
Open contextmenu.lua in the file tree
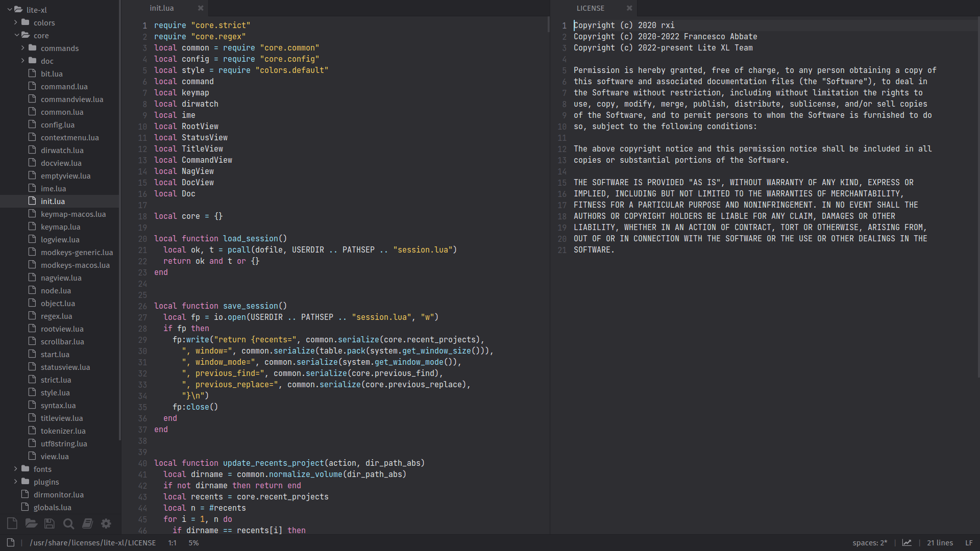(60, 137)
